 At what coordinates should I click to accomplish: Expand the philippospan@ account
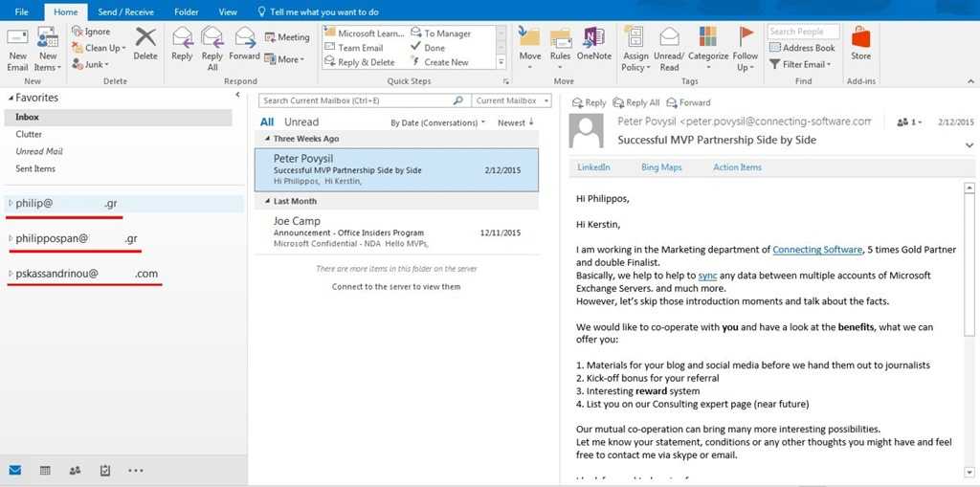pyautogui.click(x=11, y=239)
